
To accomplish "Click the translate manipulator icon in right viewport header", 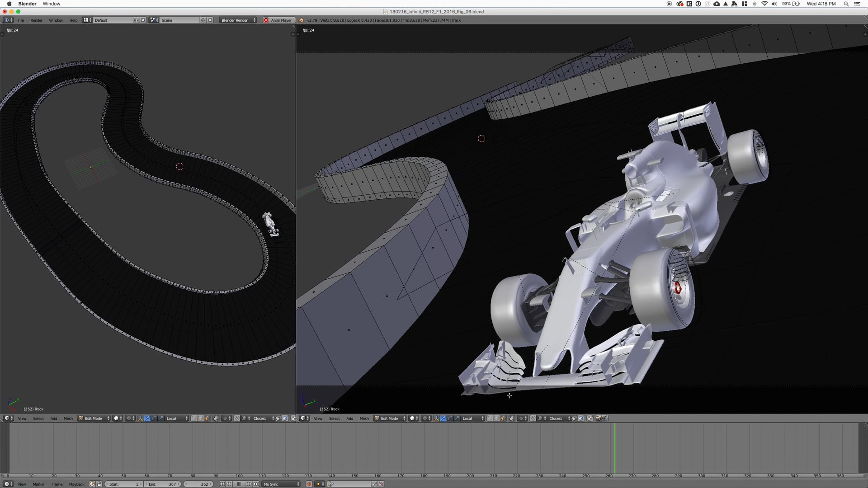I will (x=443, y=418).
